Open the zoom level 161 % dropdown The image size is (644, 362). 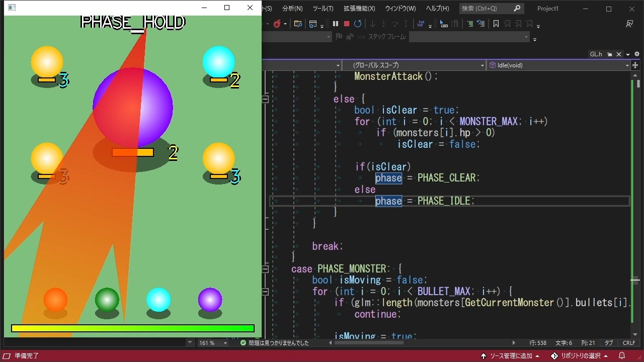(x=213, y=343)
